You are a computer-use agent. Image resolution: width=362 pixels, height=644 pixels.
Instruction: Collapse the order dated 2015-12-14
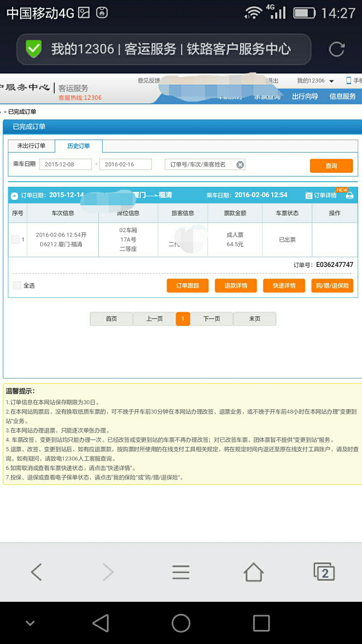coord(14,196)
